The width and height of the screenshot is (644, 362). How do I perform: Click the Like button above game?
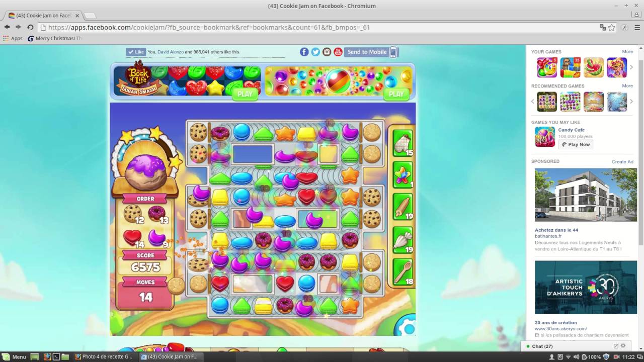pyautogui.click(x=135, y=52)
